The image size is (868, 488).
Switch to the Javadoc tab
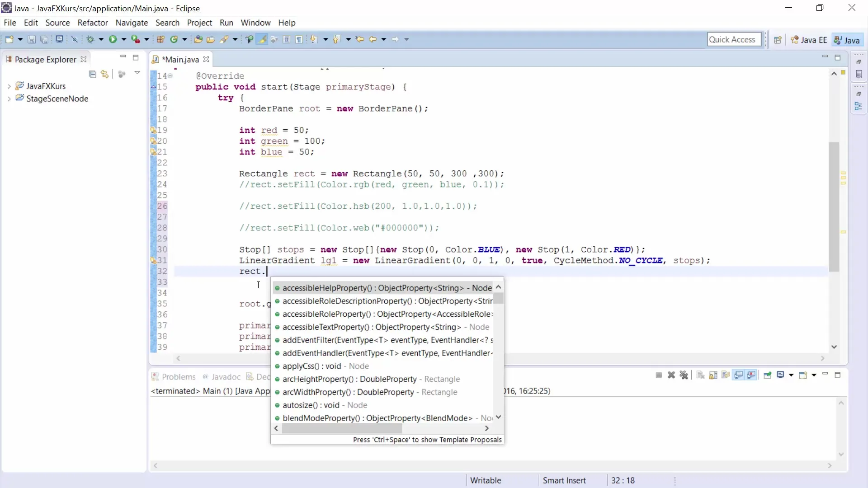[x=226, y=377]
